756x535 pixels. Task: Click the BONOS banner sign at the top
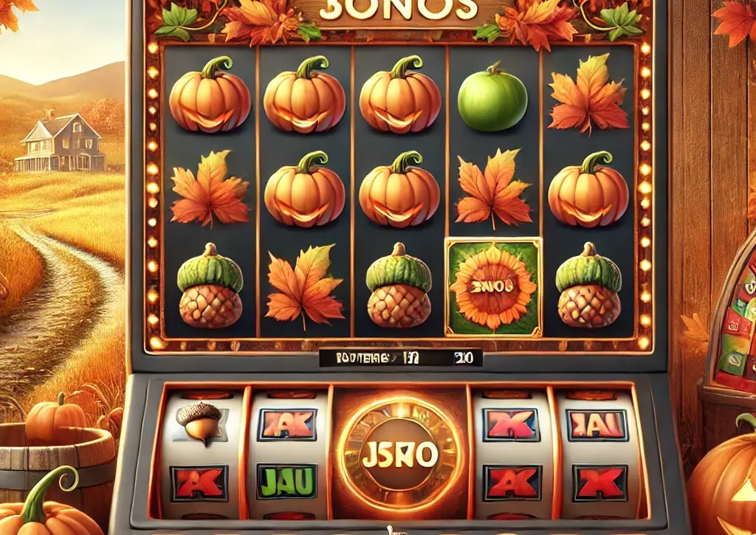(397, 12)
